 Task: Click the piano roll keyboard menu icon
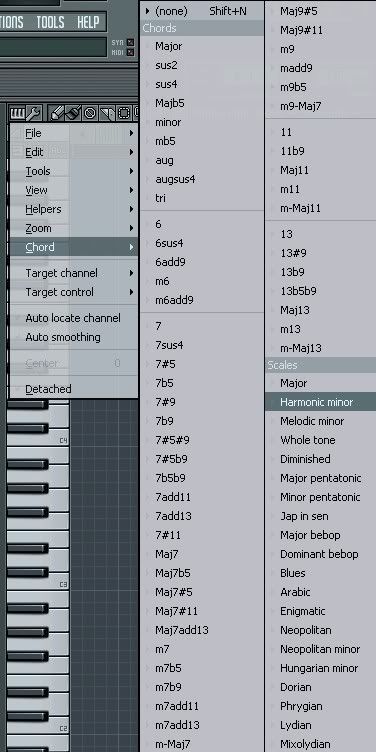pyautogui.click(x=17, y=114)
